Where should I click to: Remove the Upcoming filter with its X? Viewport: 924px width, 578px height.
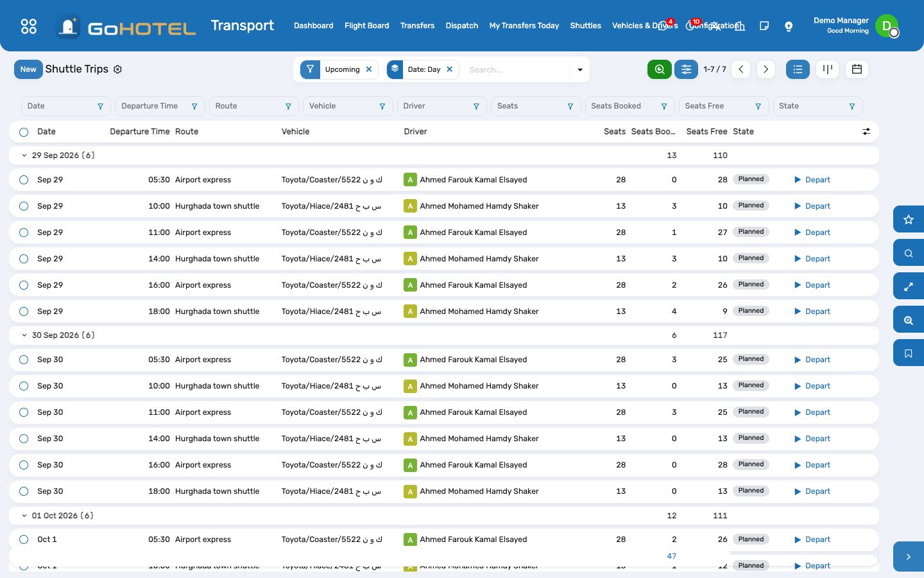click(369, 69)
